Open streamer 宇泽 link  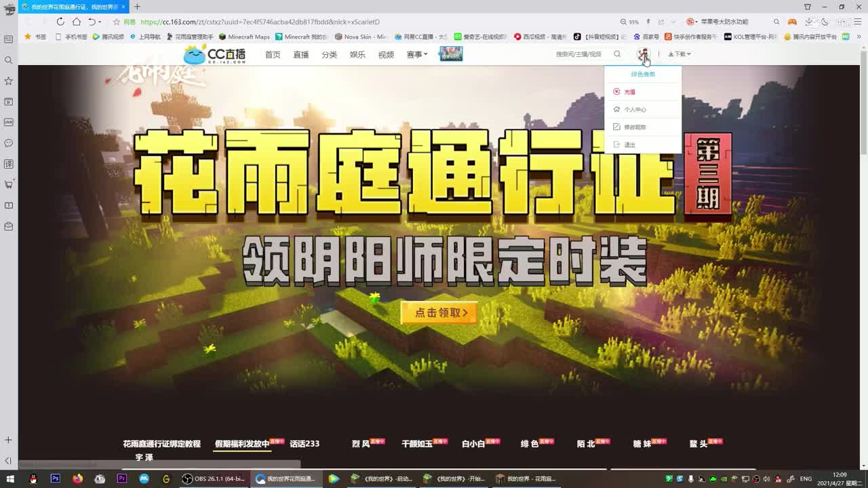(x=144, y=457)
